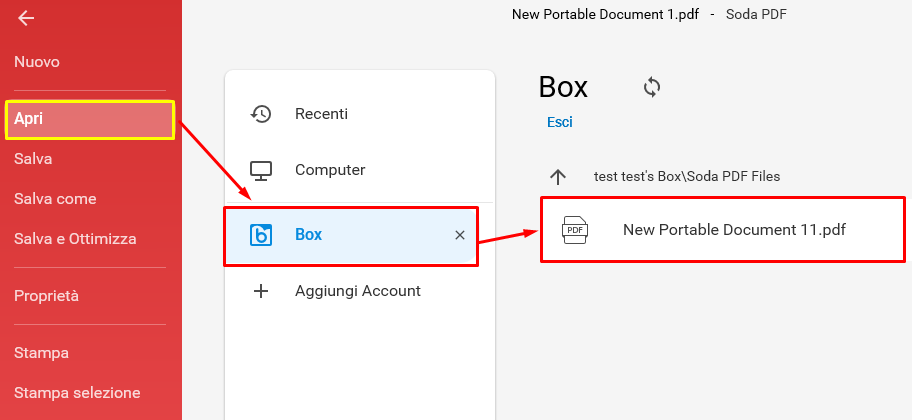Click the plus icon for Aggiungi Account

(x=261, y=291)
